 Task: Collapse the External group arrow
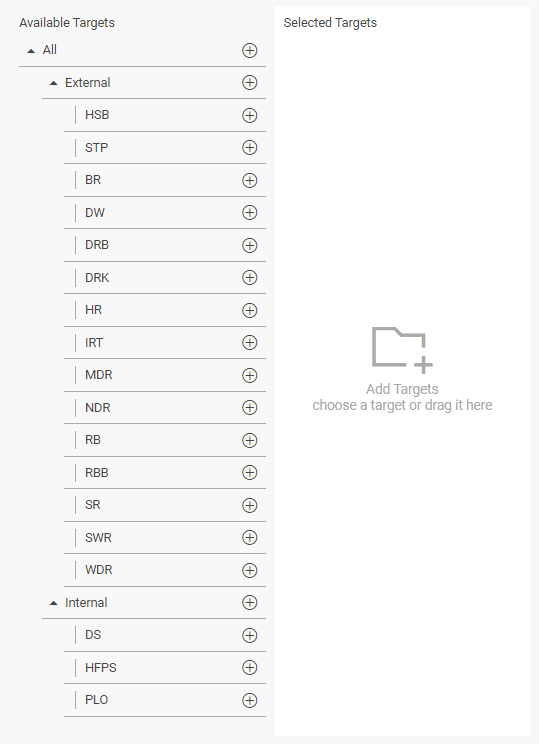(x=54, y=83)
